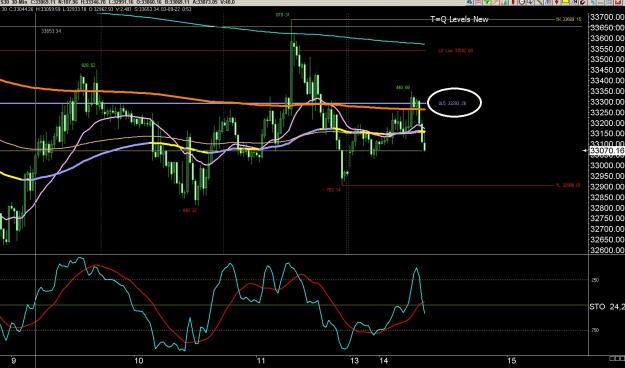Click the 33350.00 price axis label
The height and width of the screenshot is (368, 625).
click(x=607, y=92)
